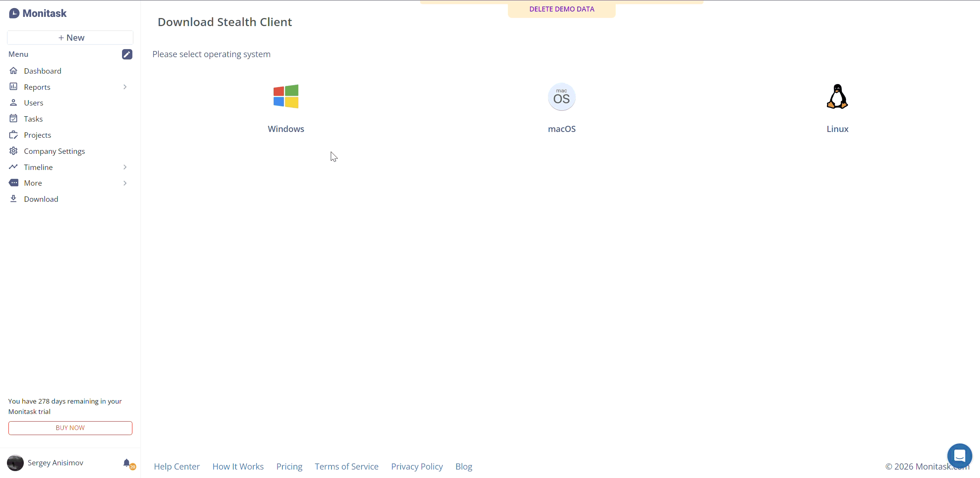The width and height of the screenshot is (980, 478).
Task: Click Sergey Anisimov's avatar picture
Action: [15, 463]
